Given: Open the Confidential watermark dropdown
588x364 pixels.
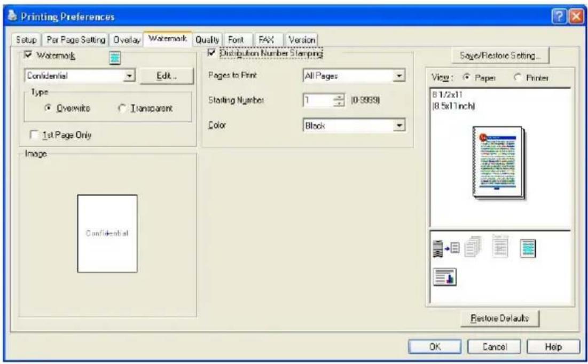Looking at the screenshot, I should point(129,76).
